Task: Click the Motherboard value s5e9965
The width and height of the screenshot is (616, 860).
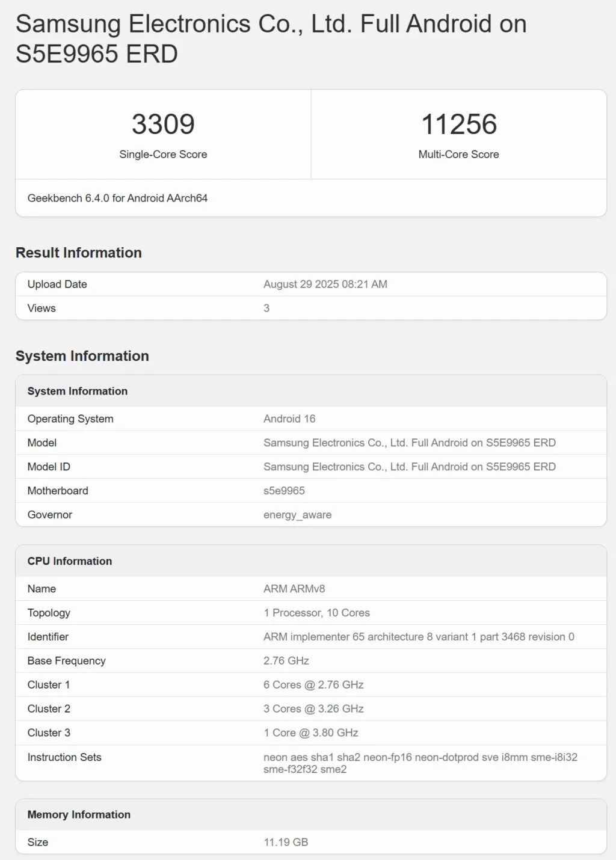Action: [284, 491]
